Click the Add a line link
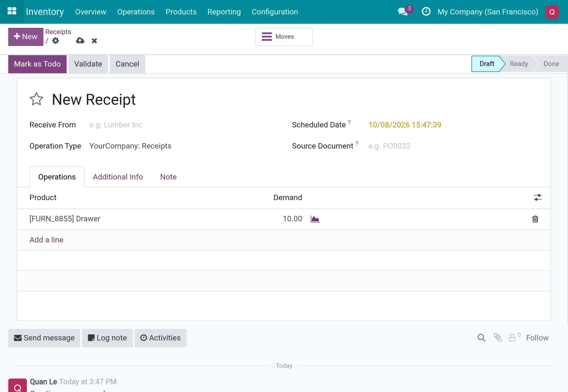Image resolution: width=568 pixels, height=392 pixels. point(46,240)
